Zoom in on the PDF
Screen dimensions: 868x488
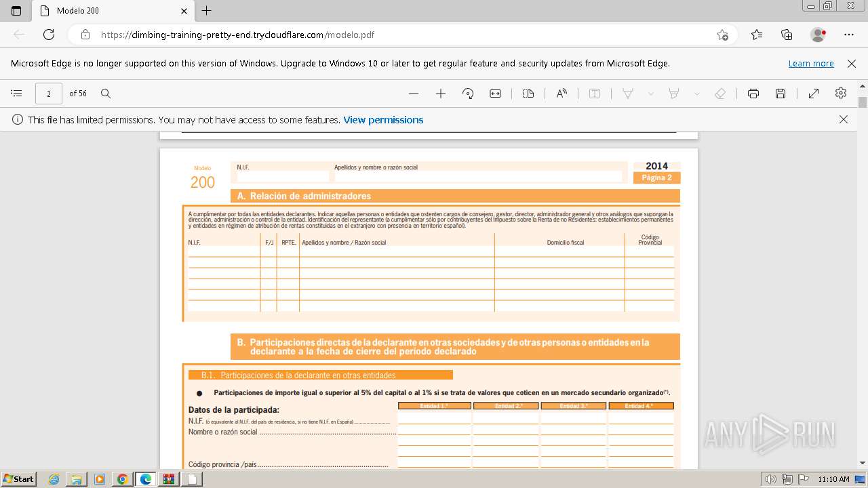click(441, 94)
